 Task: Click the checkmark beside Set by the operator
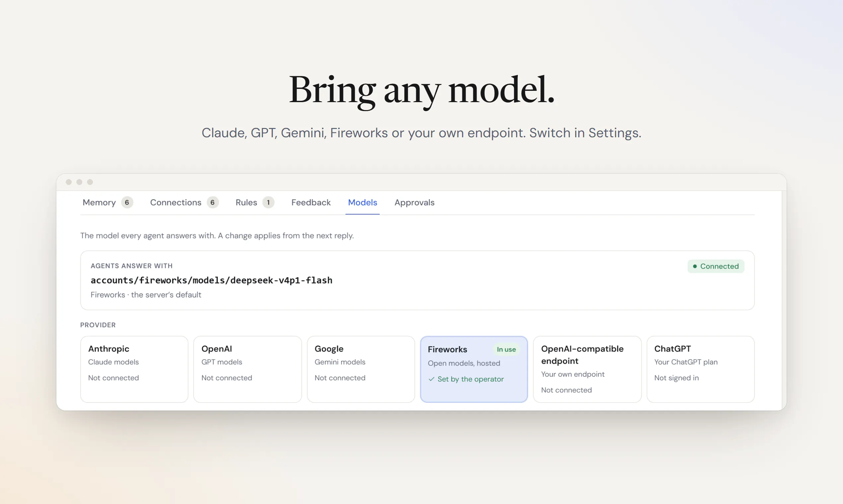coord(431,379)
